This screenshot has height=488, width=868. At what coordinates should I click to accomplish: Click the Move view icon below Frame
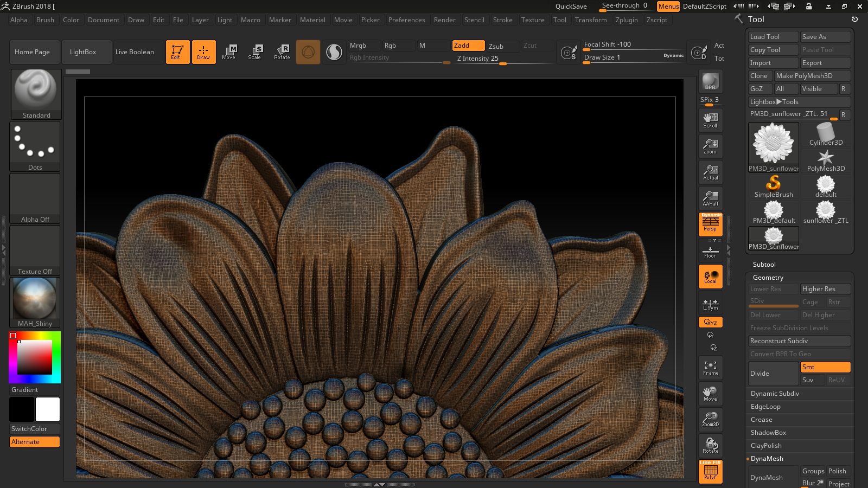point(710,394)
